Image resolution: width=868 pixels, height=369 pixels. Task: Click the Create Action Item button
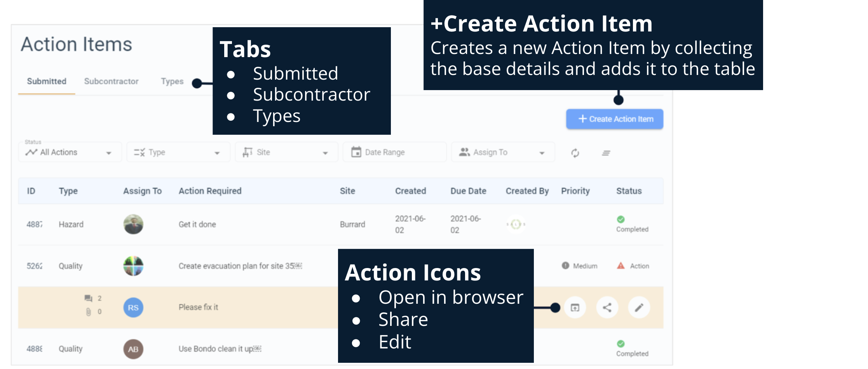(614, 119)
